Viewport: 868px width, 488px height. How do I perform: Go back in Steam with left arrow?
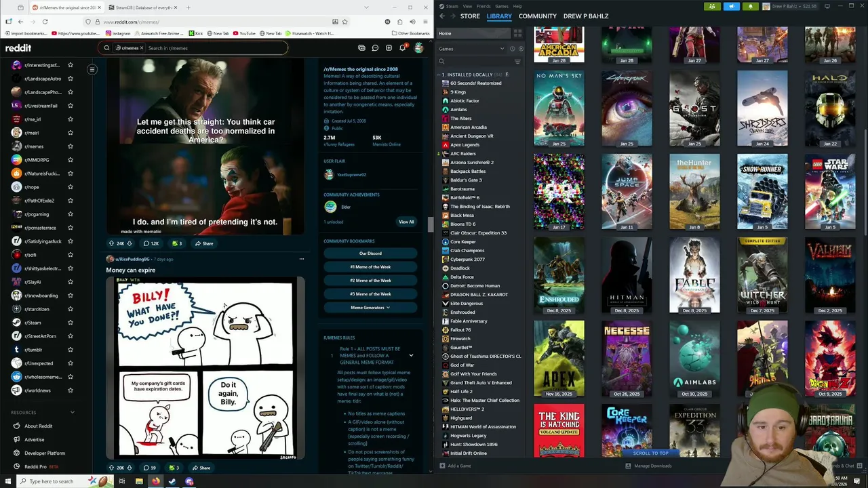coord(442,16)
